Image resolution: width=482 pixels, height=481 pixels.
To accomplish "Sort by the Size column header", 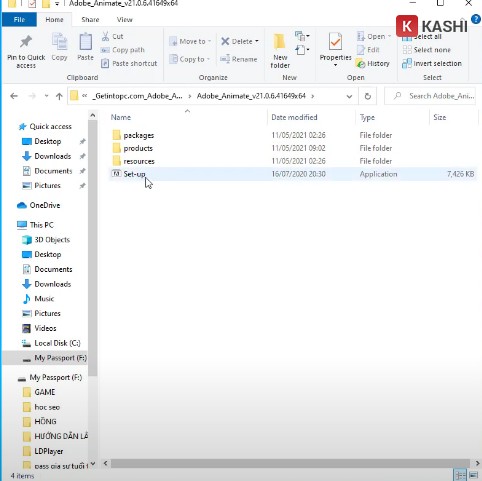I will tap(440, 117).
